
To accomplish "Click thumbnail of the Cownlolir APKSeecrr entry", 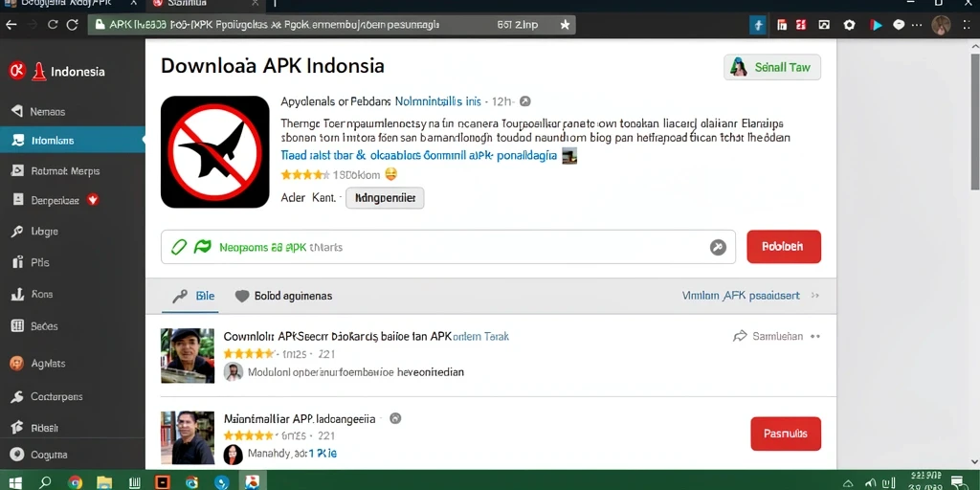I will point(188,356).
